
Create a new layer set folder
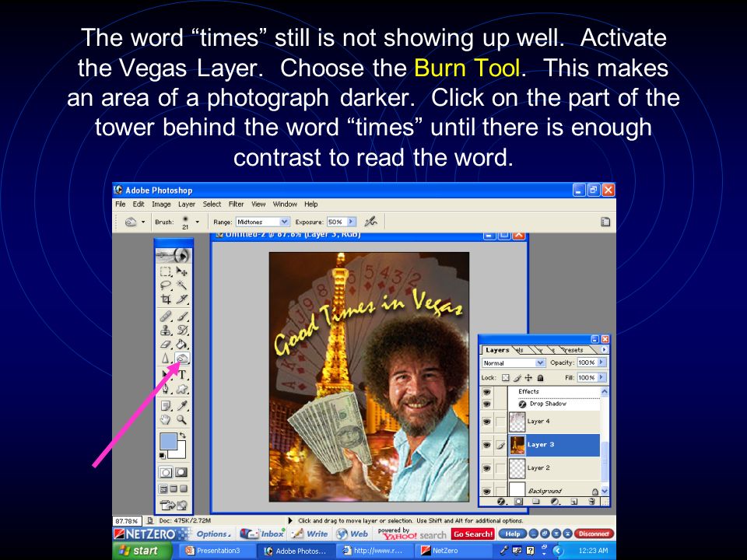535,501
